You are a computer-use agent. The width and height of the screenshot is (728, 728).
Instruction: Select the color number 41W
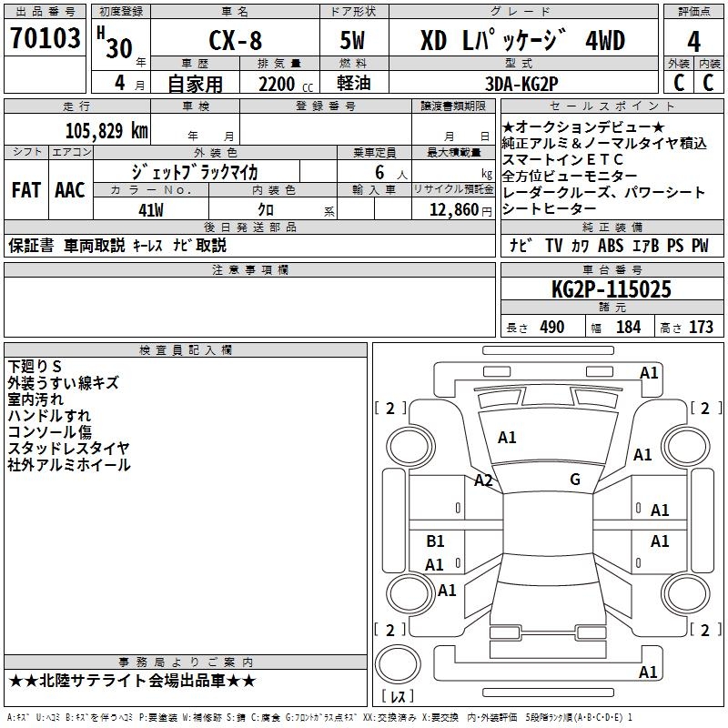click(151, 210)
